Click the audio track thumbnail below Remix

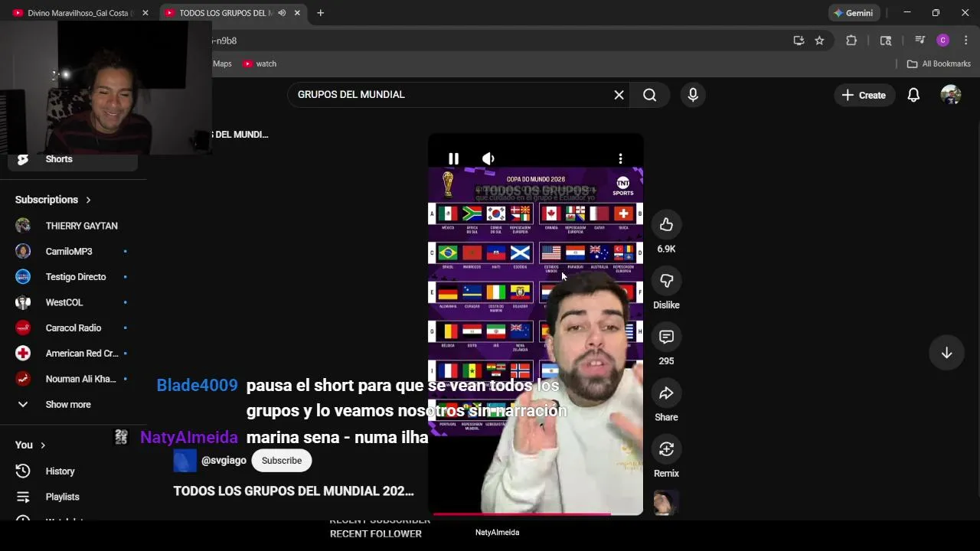tap(666, 503)
